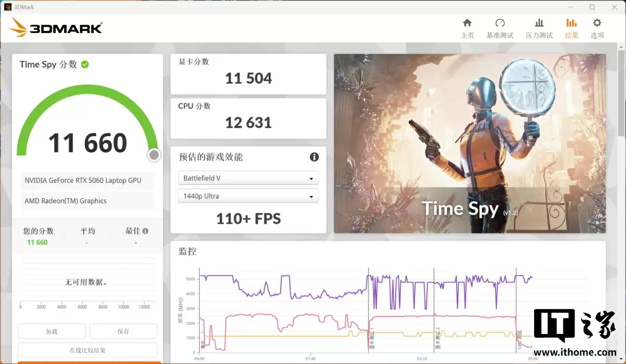Open 在线比较结果 to compare results online
This screenshot has width=626, height=364.
87,350
